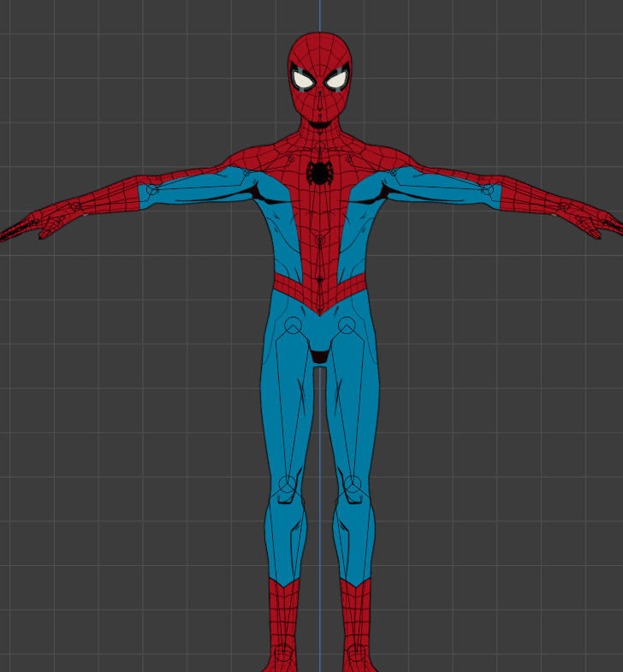Click the wrist joint circle on viewer's right arm
The image size is (623, 672).
[564, 206]
